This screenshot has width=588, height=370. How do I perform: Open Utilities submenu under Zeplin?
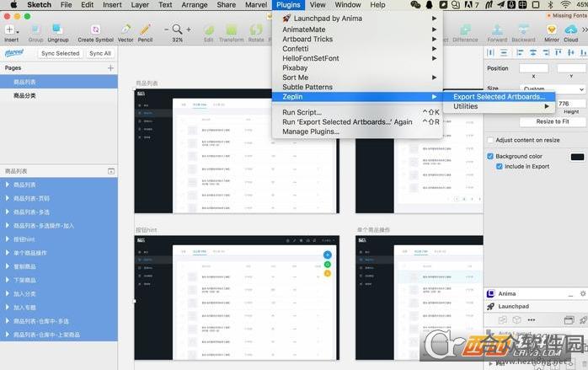click(x=500, y=106)
